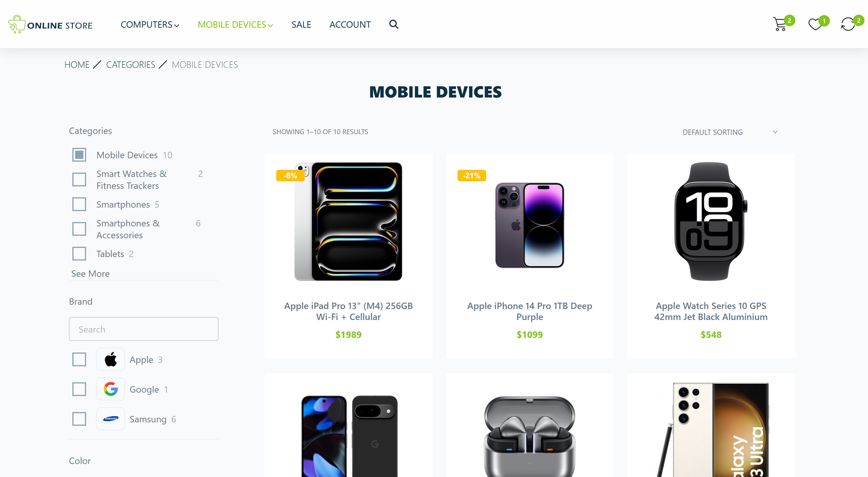
Task: Check the Tablets category checkbox
Action: (79, 254)
